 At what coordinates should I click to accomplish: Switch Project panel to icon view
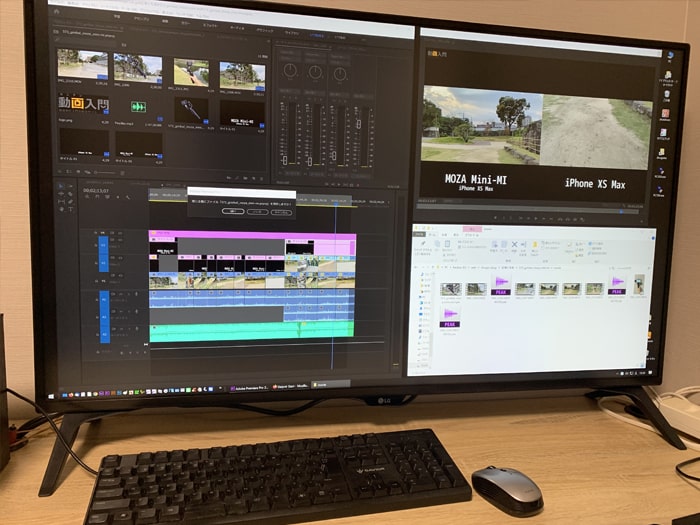(77, 171)
